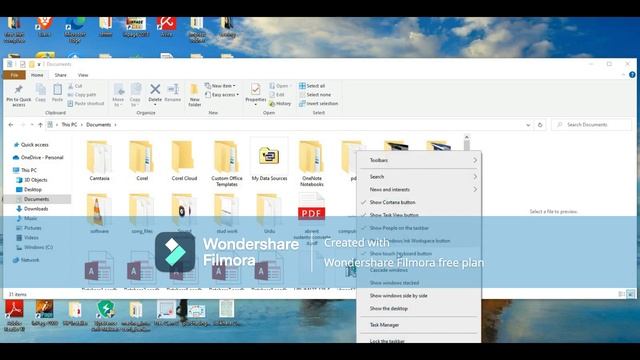Open the My Data Sources folder
Image resolution: width=640 pixels, height=360 pixels.
(x=269, y=160)
